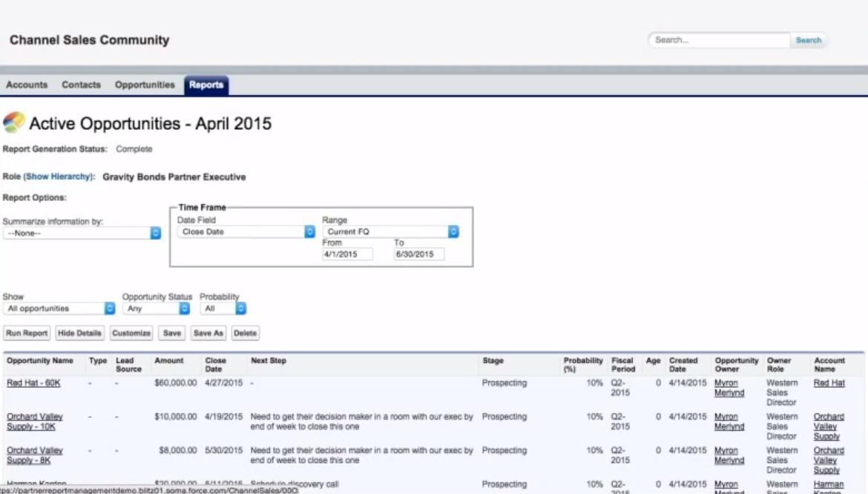The image size is (868, 494).
Task: Click the 4/27/2015 close date cell
Action: (223, 383)
